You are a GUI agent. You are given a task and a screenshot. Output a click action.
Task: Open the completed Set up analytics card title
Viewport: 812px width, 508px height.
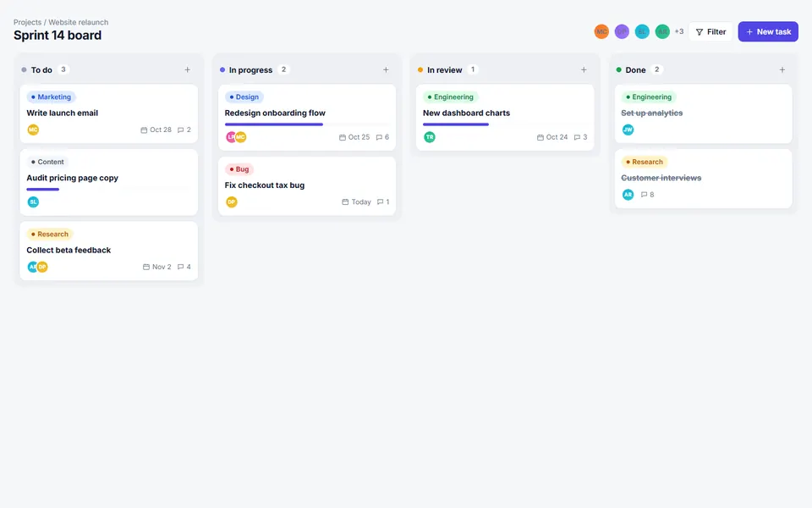click(x=651, y=113)
